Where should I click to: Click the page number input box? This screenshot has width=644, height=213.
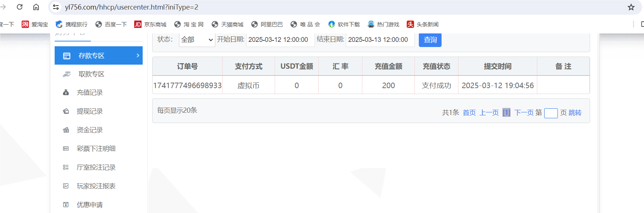551,113
